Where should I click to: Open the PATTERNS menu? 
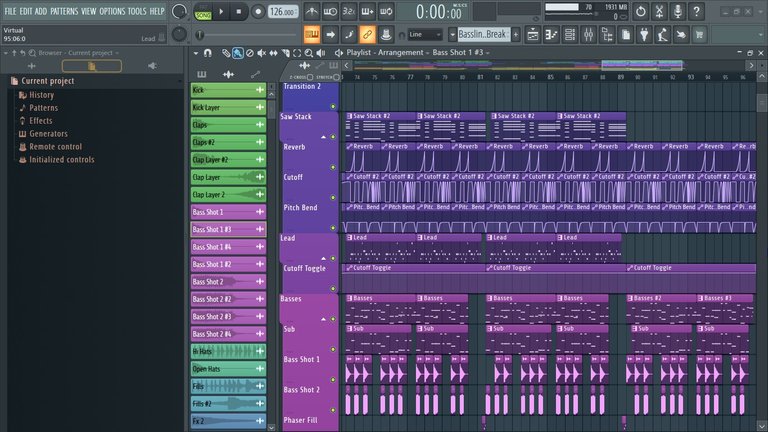click(64, 11)
